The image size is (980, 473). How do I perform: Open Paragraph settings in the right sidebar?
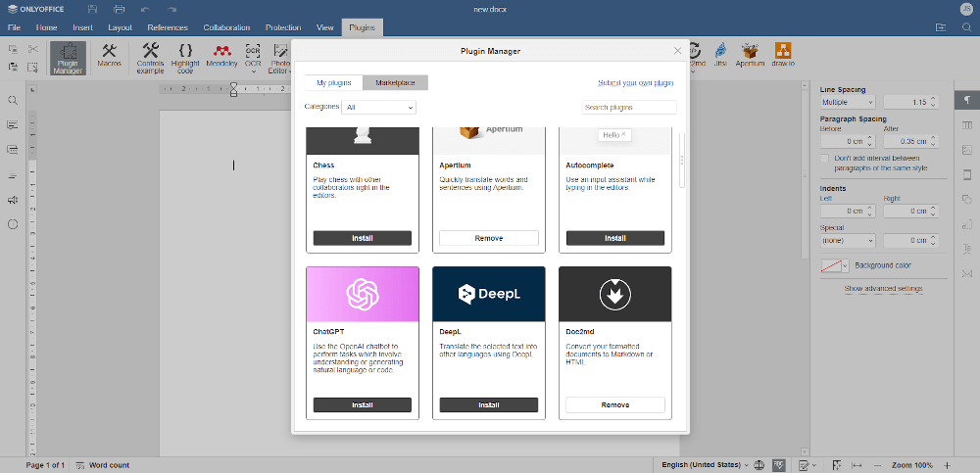pos(967,101)
